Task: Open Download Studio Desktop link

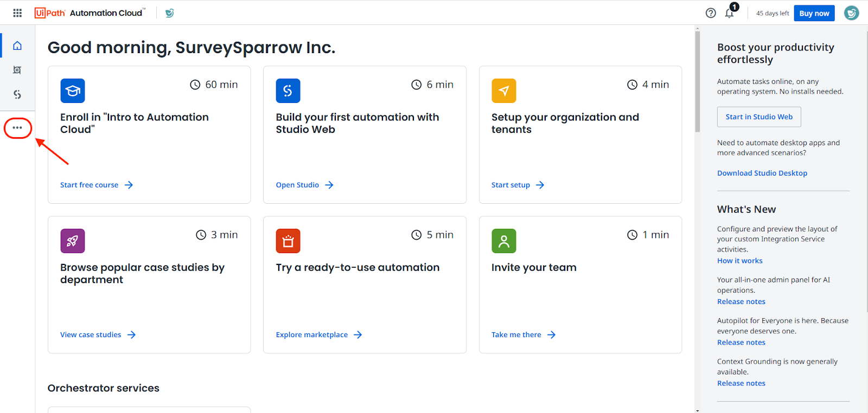Action: click(762, 173)
